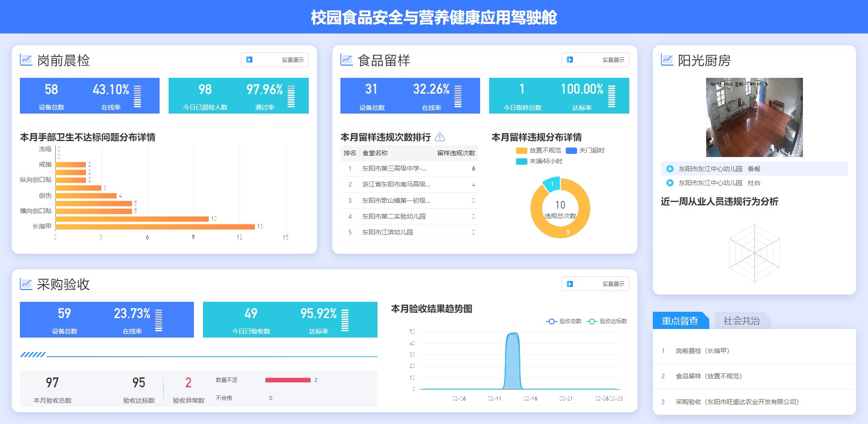868x424 pixels.
Task: Select the 重点督查 tab
Action: tap(680, 321)
